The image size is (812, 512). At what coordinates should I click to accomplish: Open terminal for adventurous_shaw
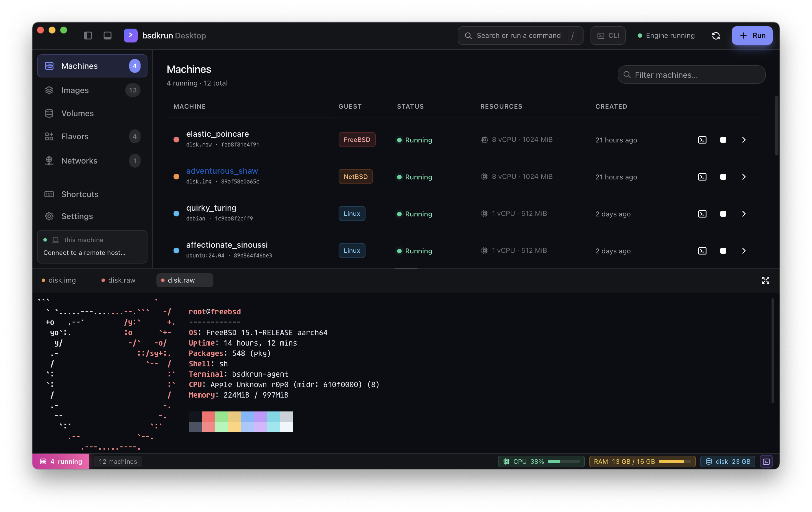702,177
